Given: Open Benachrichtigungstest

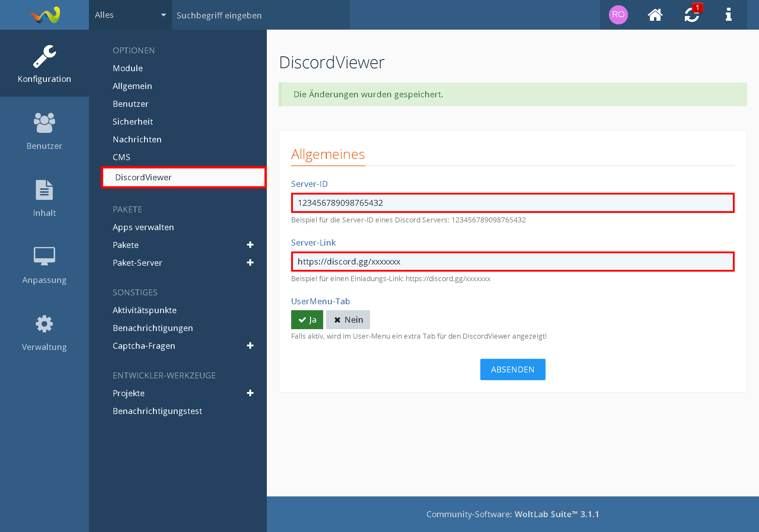Looking at the screenshot, I should coord(157,411).
